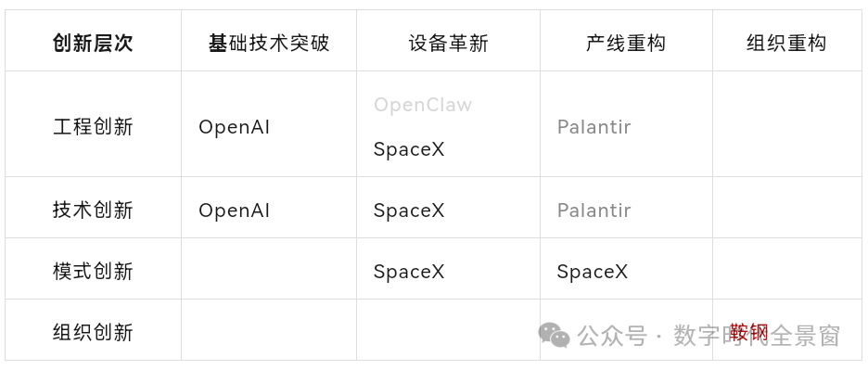Click the 创新层次 header cell
Viewport: 868px width, 370px height.
click(93, 44)
